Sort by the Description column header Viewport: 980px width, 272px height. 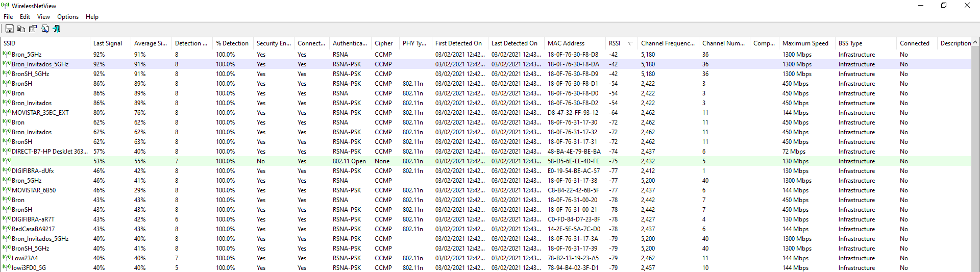tap(954, 43)
